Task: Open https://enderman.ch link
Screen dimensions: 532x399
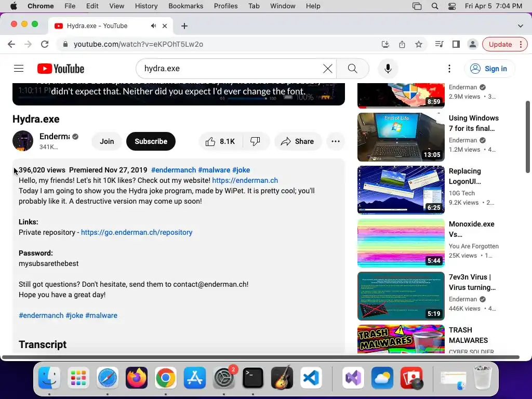Action: pyautogui.click(x=245, y=180)
